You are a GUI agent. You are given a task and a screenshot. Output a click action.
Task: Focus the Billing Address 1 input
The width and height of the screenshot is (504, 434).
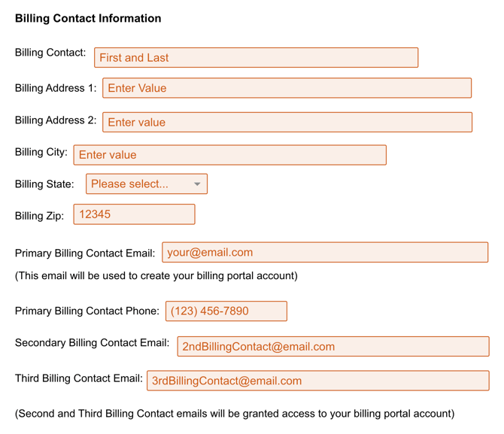pyautogui.click(x=287, y=88)
